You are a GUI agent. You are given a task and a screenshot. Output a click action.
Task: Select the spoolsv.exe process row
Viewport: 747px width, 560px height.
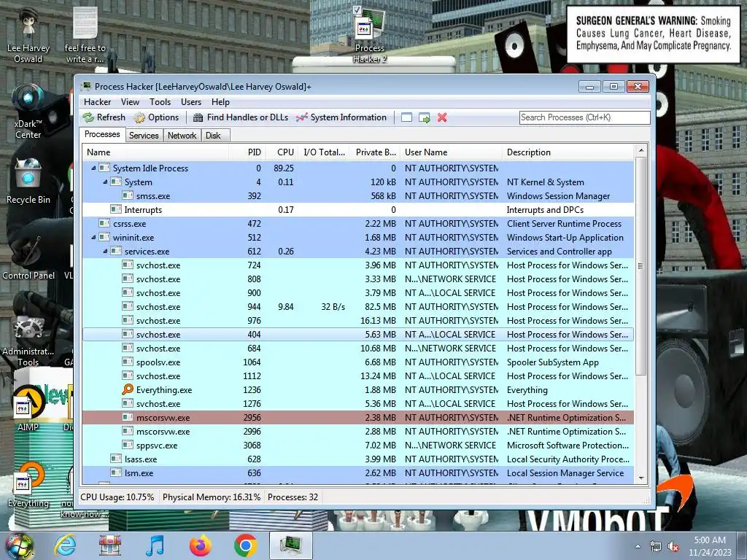click(358, 362)
